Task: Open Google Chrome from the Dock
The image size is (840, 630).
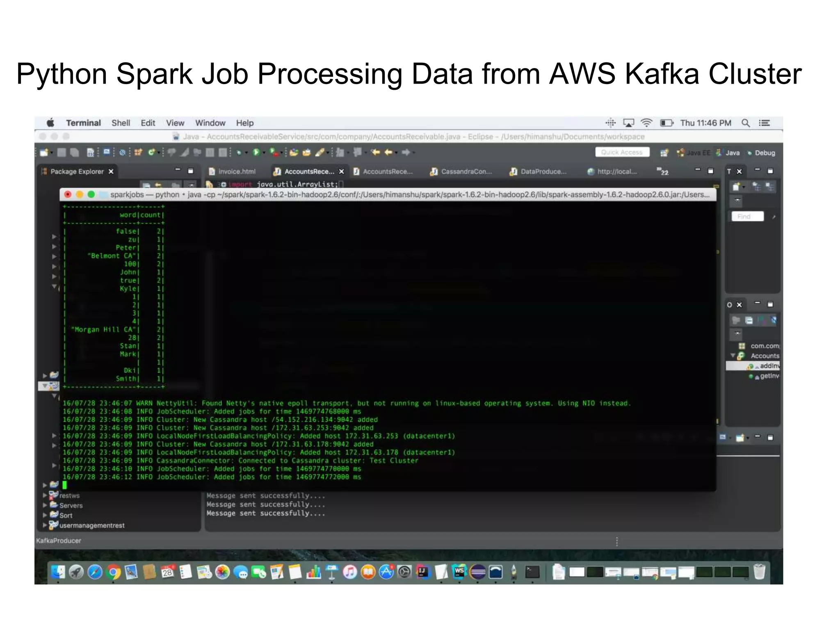Action: click(113, 572)
